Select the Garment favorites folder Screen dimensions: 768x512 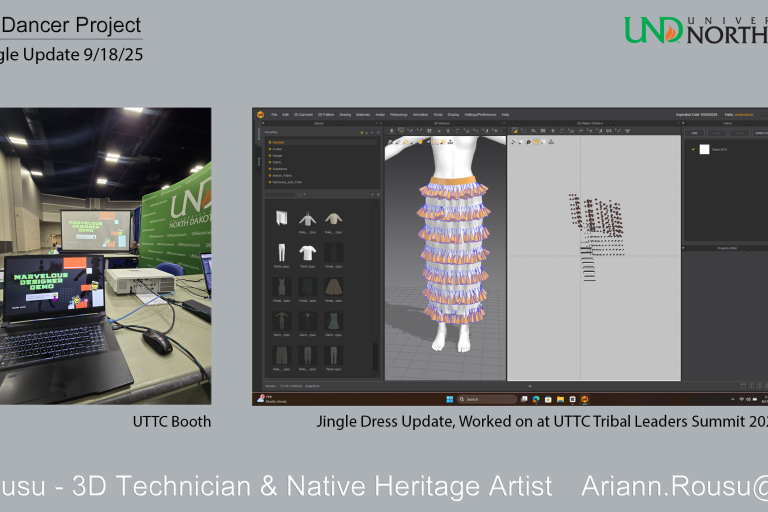pyautogui.click(x=322, y=143)
